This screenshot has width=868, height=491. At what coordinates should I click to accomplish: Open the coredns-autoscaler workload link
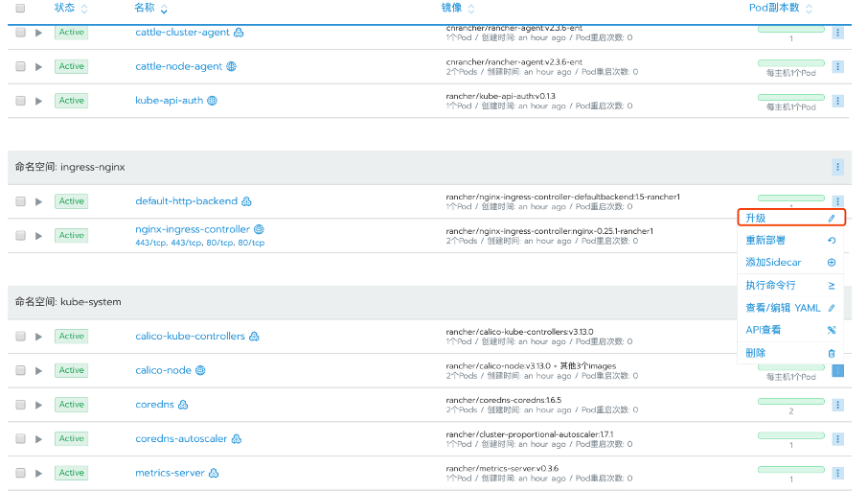click(x=181, y=439)
